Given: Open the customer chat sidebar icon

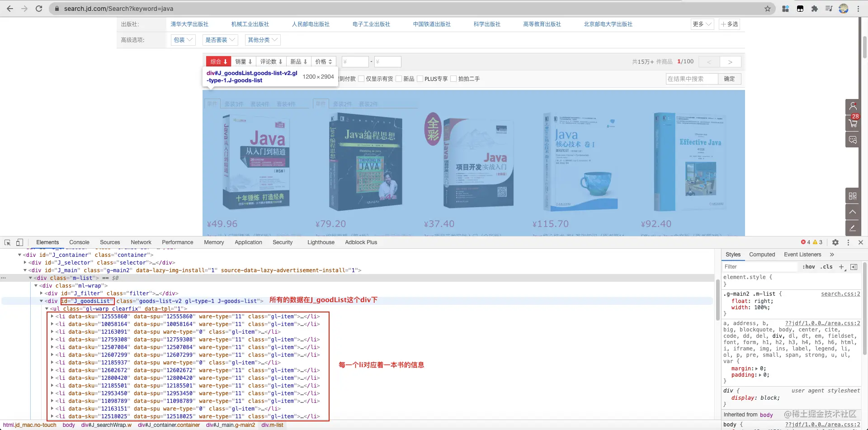Looking at the screenshot, I should pyautogui.click(x=853, y=140).
